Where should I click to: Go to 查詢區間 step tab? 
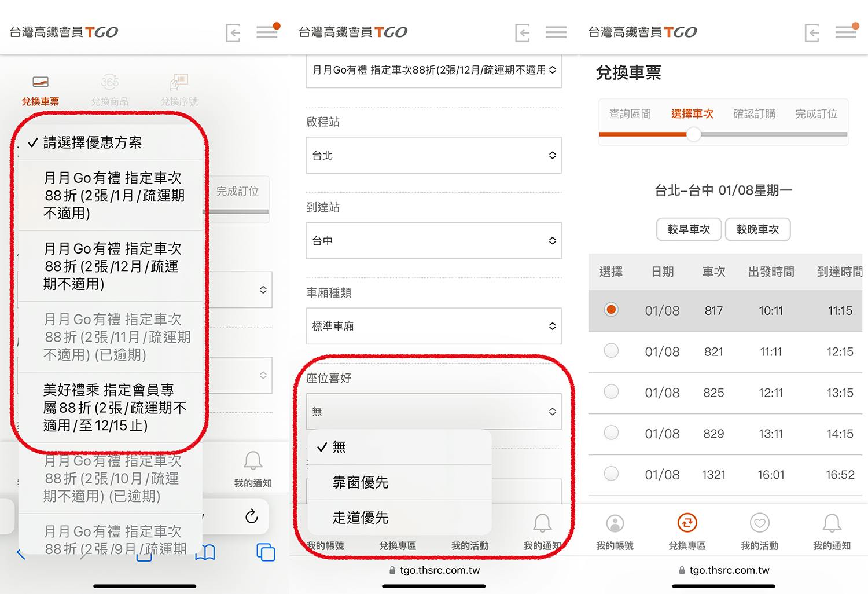pyautogui.click(x=630, y=114)
